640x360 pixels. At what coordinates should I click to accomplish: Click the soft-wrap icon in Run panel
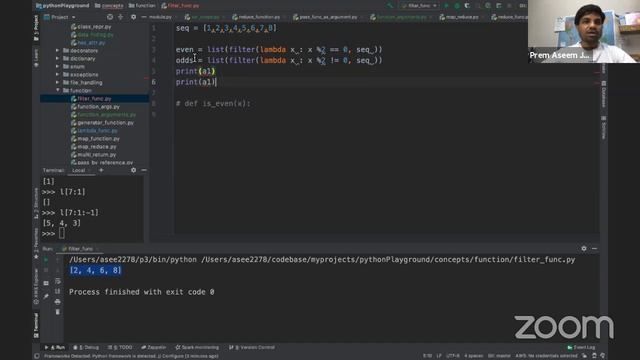tap(58, 281)
